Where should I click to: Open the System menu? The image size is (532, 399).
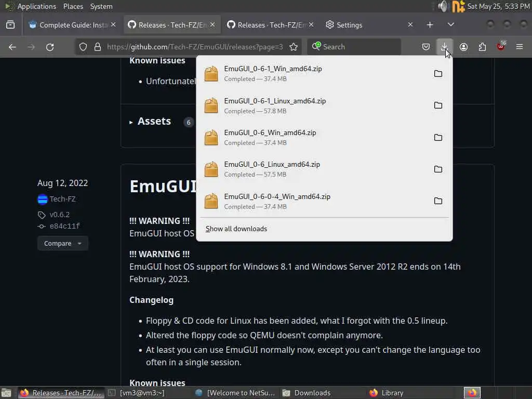[101, 6]
